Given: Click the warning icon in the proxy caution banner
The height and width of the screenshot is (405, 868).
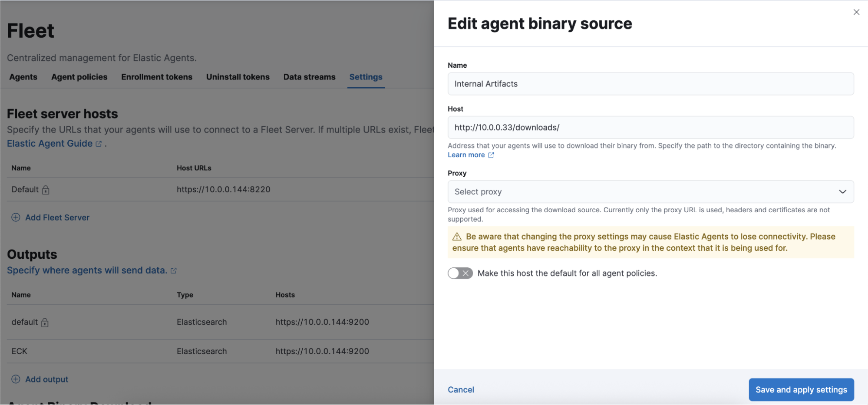Looking at the screenshot, I should click(456, 237).
